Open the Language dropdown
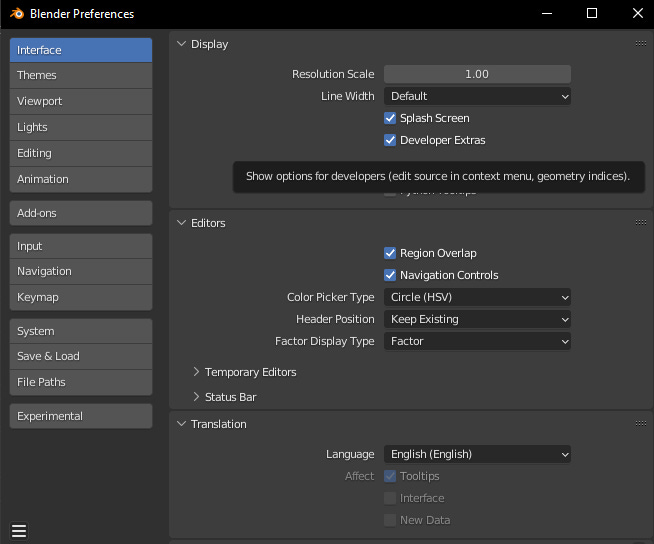The width and height of the screenshot is (654, 544). click(x=477, y=454)
